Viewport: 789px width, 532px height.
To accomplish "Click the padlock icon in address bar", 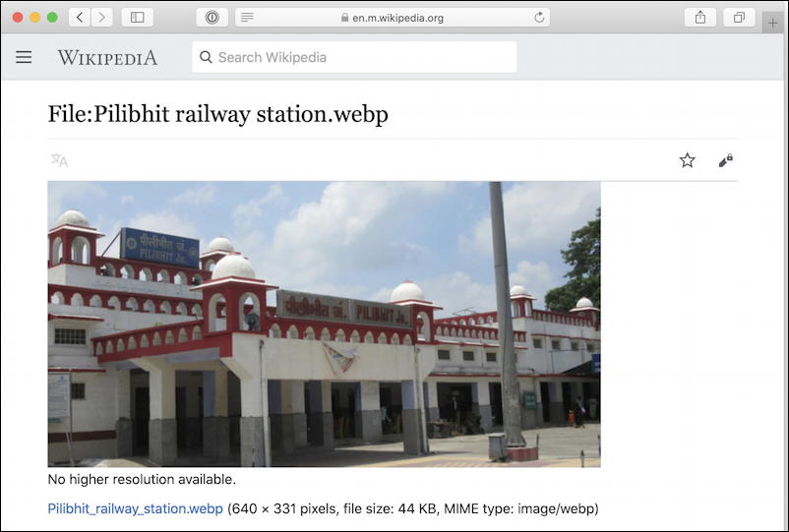I will click(x=344, y=18).
